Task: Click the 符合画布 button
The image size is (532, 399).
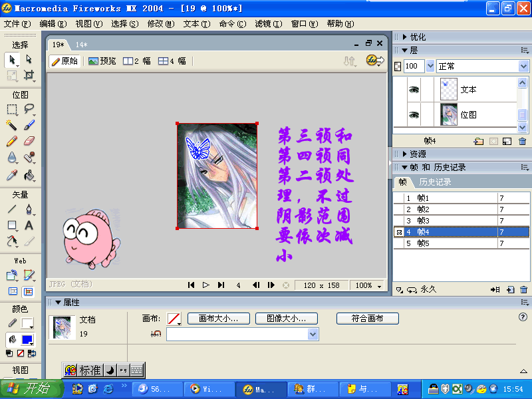Action: [368, 319]
